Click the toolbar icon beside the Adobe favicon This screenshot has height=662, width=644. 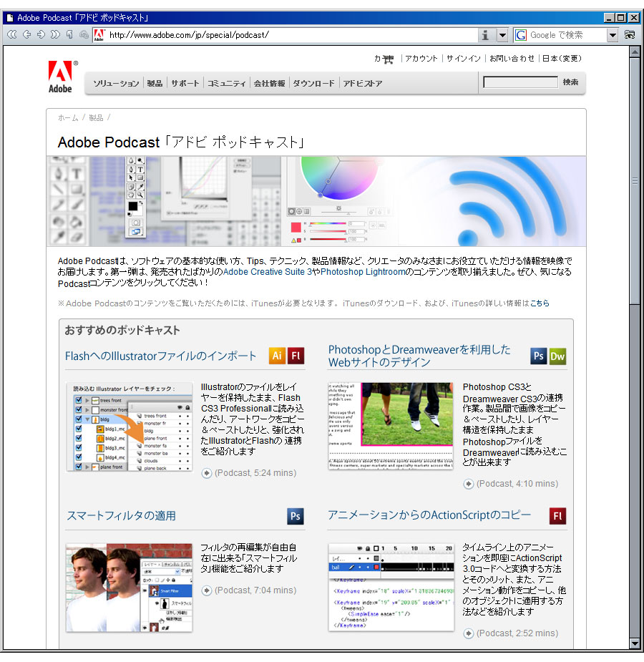tap(84, 34)
